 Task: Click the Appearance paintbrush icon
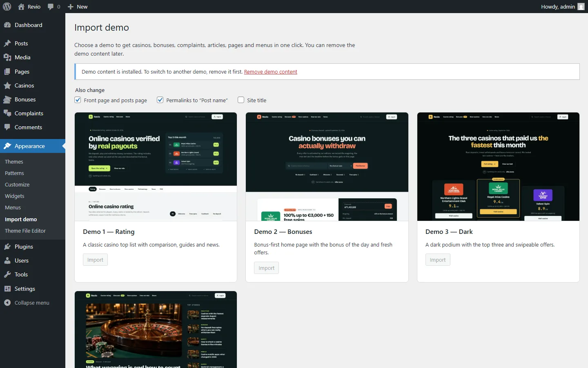(x=7, y=146)
